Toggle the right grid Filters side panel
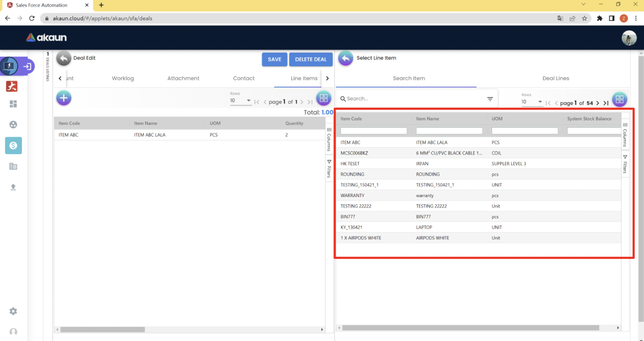644x341 pixels. tap(625, 164)
